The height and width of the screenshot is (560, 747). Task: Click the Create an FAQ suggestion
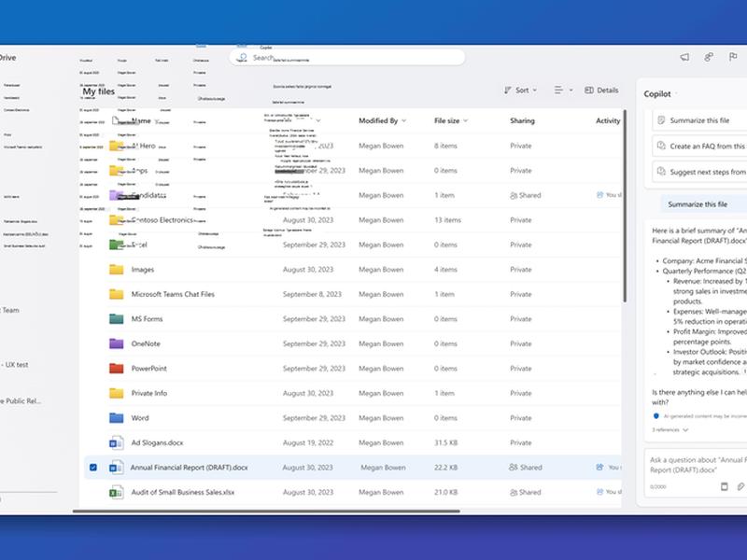[x=699, y=147]
